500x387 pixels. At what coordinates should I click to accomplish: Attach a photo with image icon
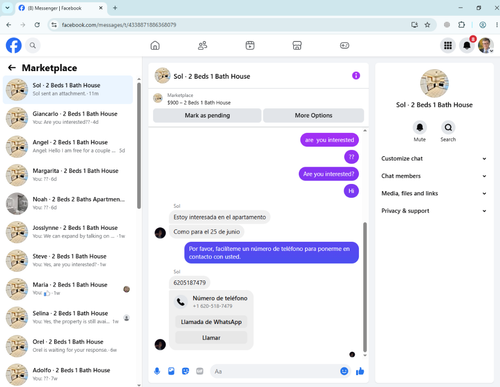coord(171,371)
